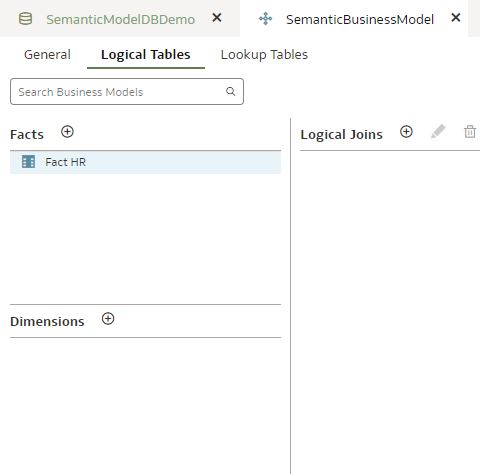The image size is (480, 474).
Task: Select the Fact HR row
Action: [x=146, y=162]
